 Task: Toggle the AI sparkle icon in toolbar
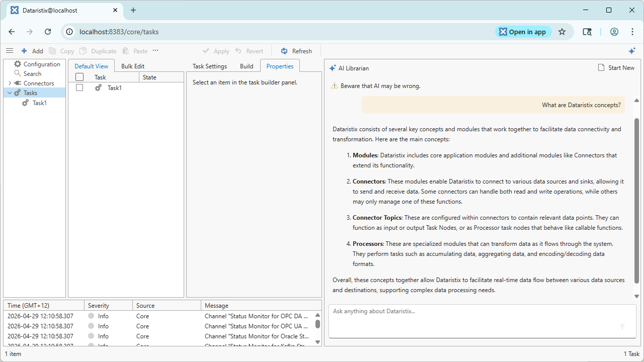tap(632, 51)
